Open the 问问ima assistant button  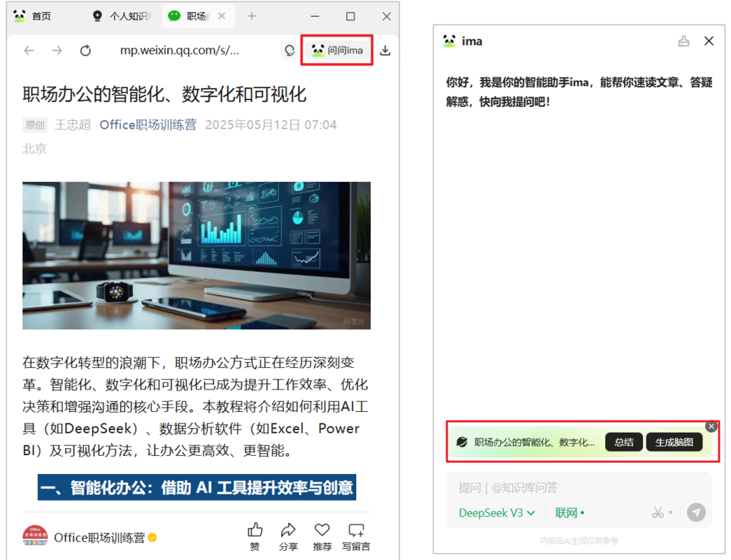point(337,50)
